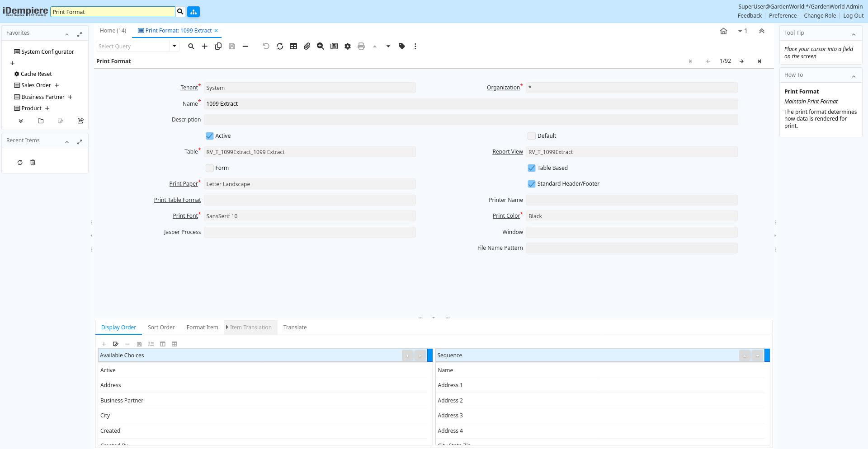Click the Find Record magnifier icon
This screenshot has height=449, width=868.
[x=191, y=46]
